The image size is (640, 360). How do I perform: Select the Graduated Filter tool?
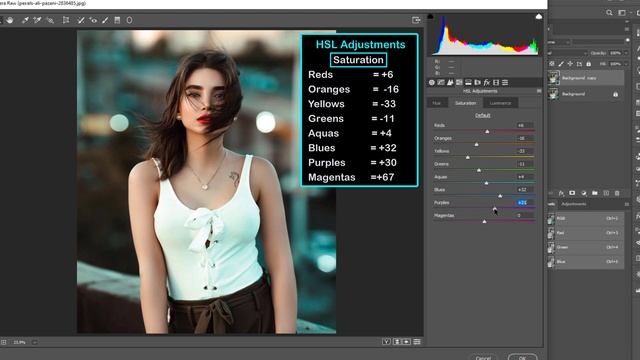pos(117,20)
